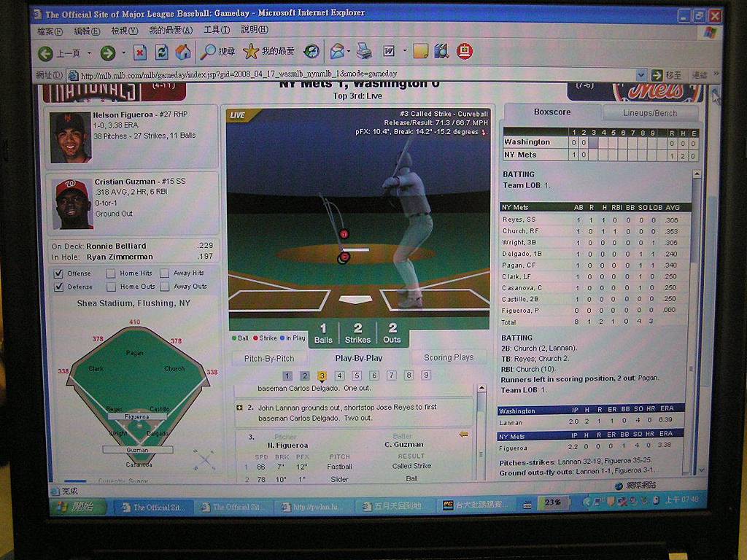Click the address bar URL field

[354, 75]
